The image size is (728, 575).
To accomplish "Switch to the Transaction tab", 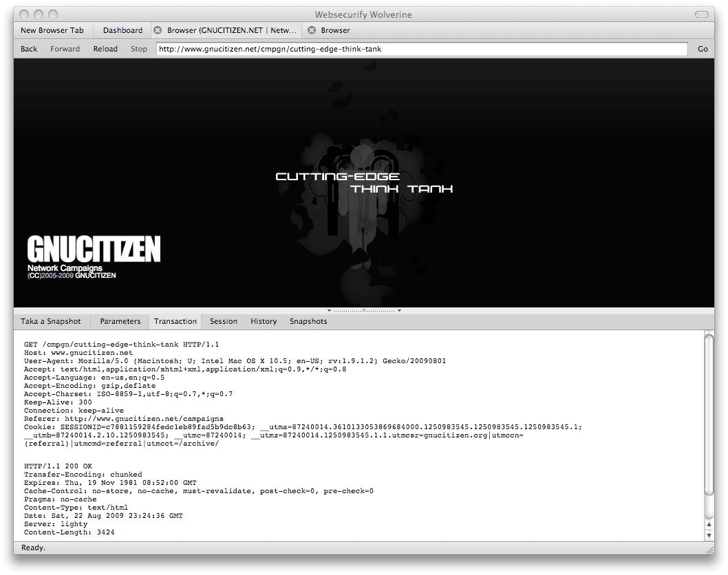I will 175,321.
